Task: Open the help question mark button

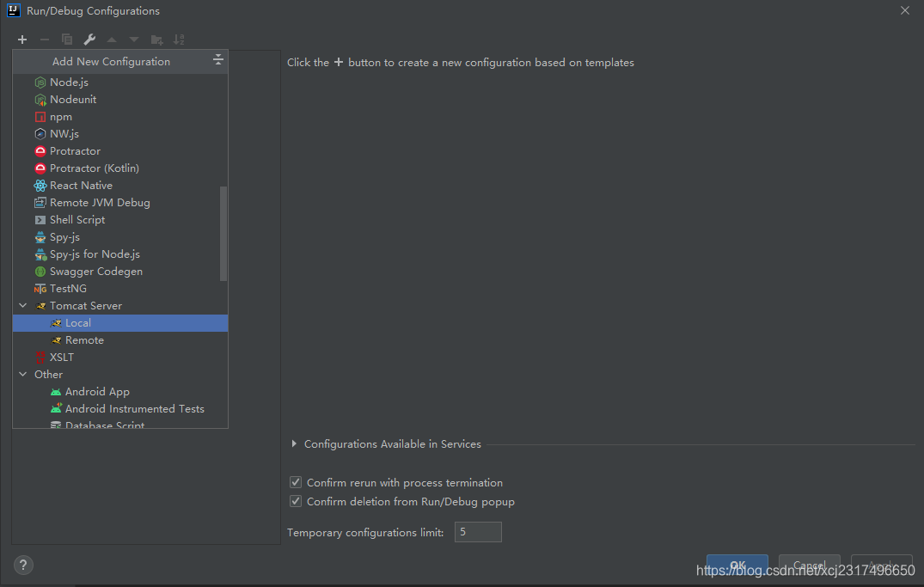Action: click(23, 566)
